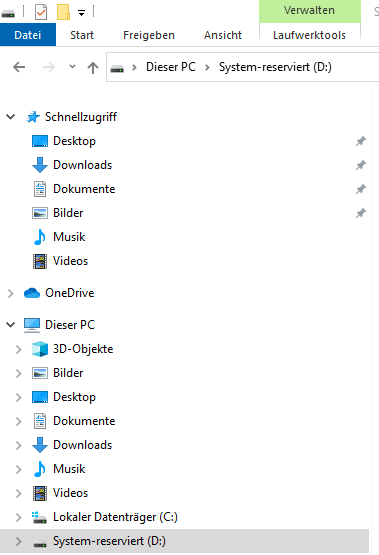Open the recent locations dropdown
Viewport: 379px width, 555px height.
pyautogui.click(x=72, y=66)
